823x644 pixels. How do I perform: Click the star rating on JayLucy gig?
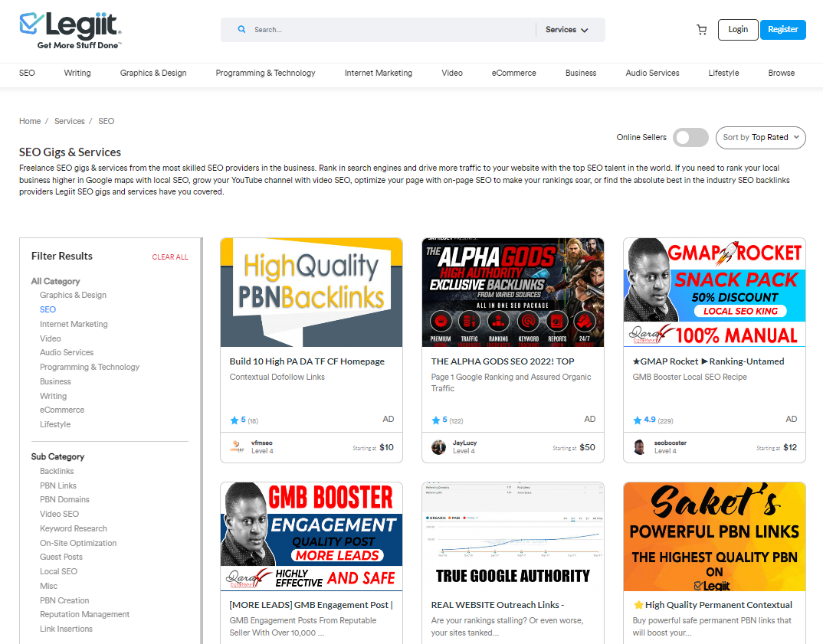436,420
